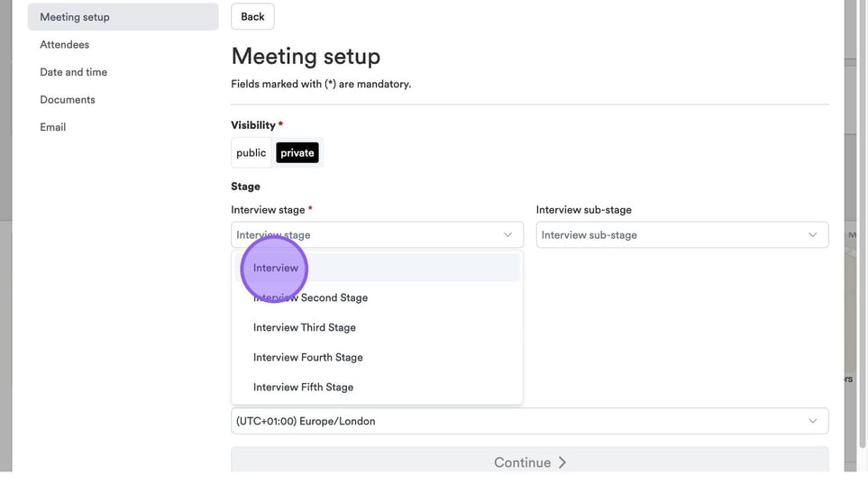Click the timezone dropdown chevron

812,421
